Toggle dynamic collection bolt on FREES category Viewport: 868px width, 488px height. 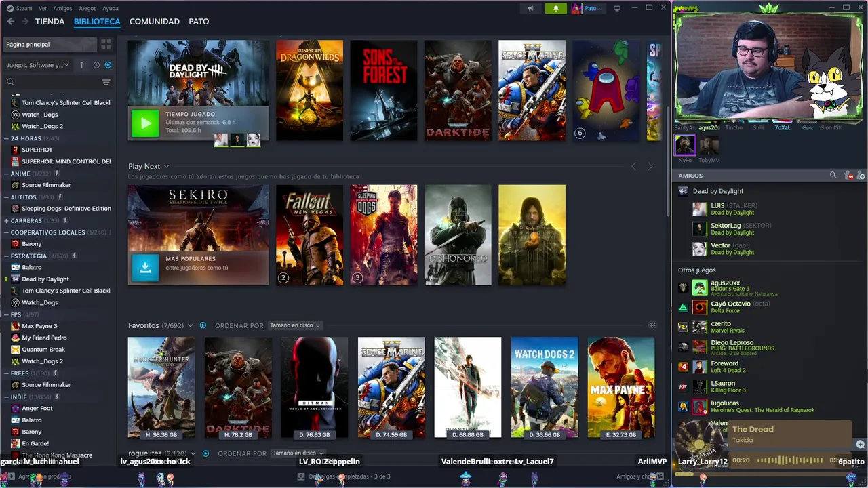click(56, 373)
